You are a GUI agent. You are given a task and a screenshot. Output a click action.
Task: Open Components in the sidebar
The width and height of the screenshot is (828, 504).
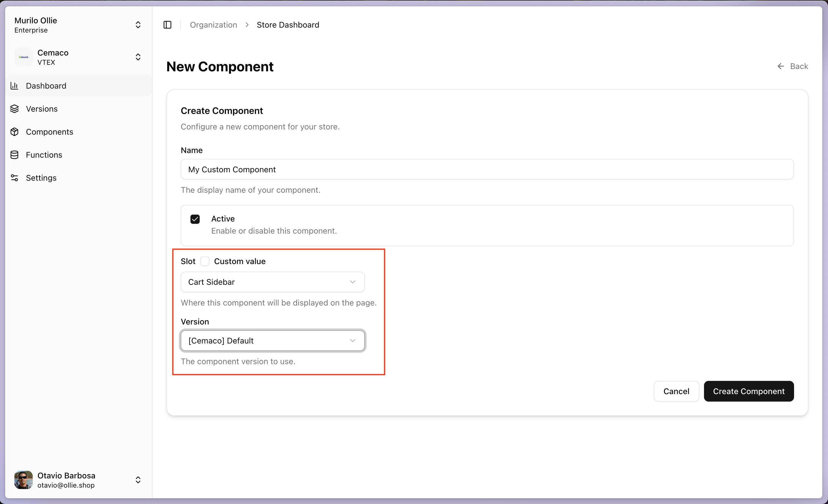click(79, 132)
